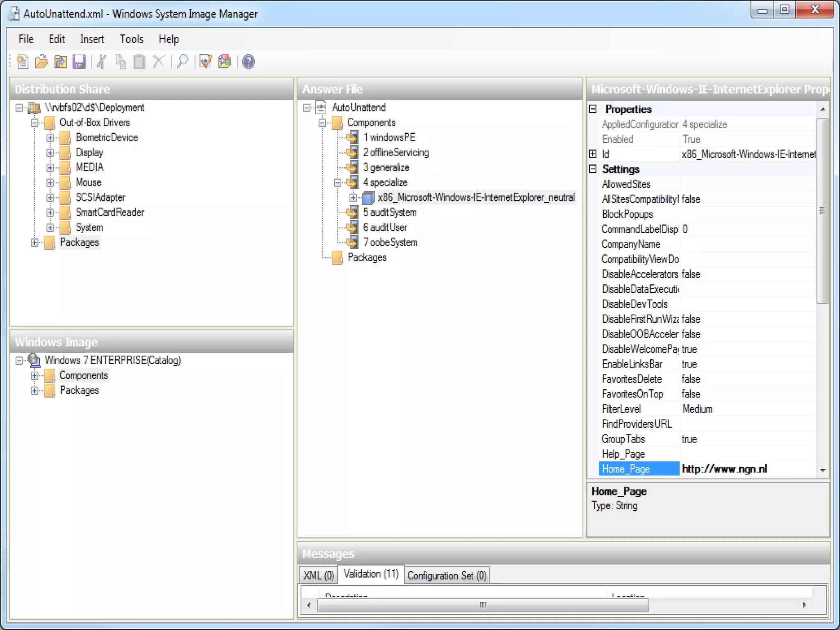Select the 5 auditSystem pass icon

[x=352, y=212]
